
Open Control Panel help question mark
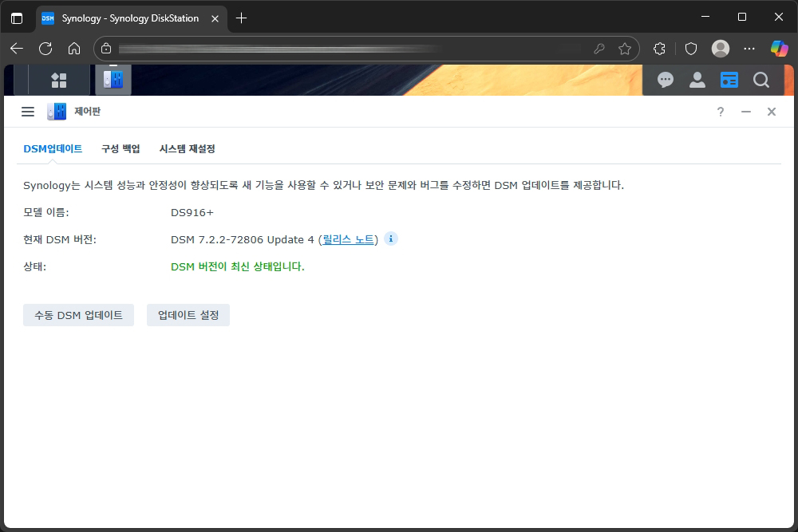pyautogui.click(x=720, y=112)
